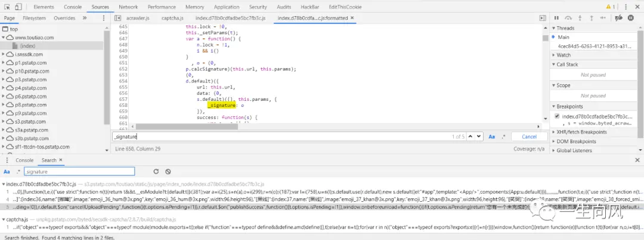Click the yellow warning count indicator

coord(611,7)
